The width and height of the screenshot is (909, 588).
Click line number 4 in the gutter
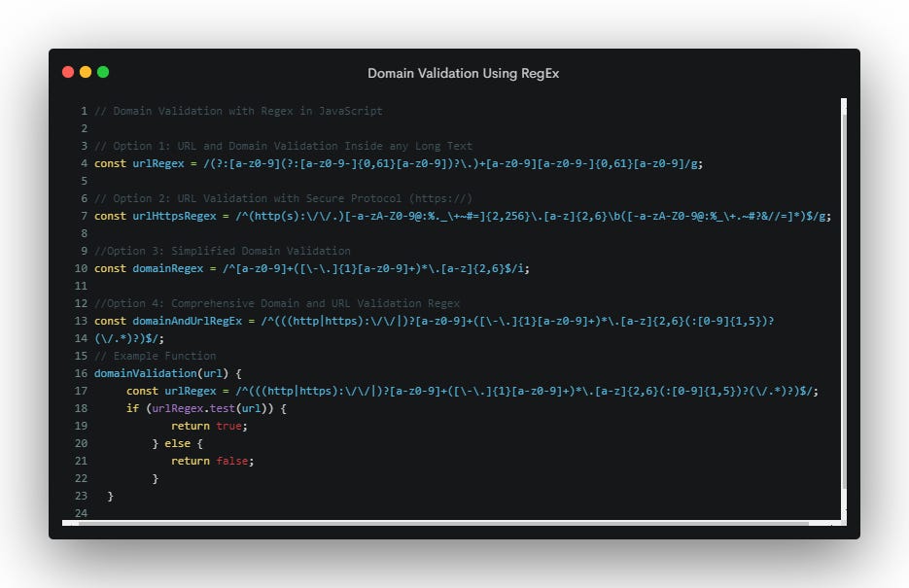84,163
